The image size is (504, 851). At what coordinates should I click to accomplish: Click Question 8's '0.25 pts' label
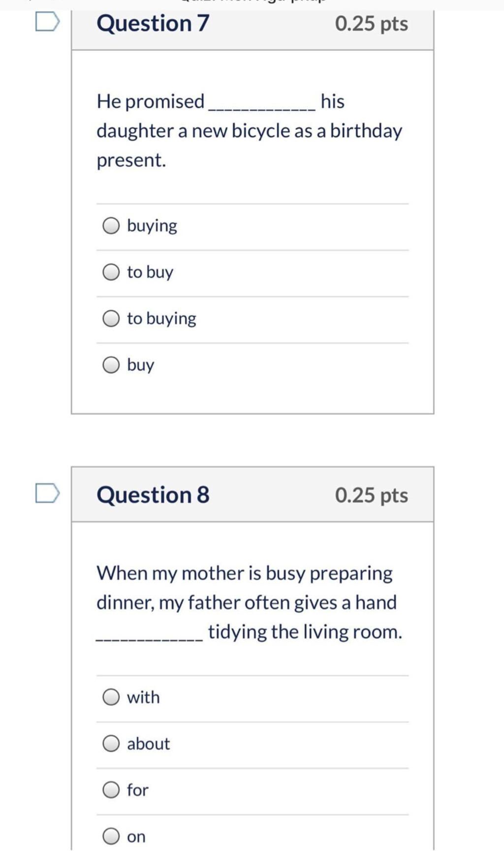371,495
